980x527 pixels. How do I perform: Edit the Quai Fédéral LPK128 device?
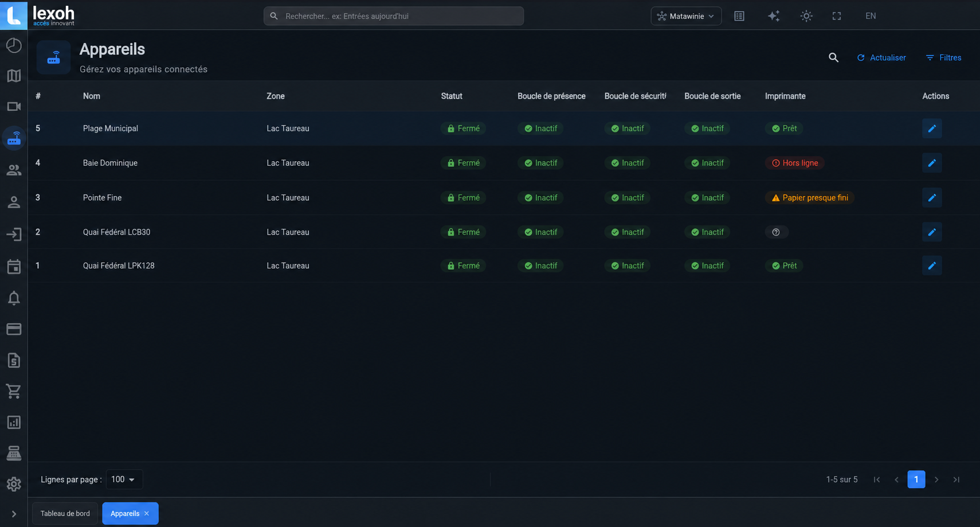click(x=932, y=266)
